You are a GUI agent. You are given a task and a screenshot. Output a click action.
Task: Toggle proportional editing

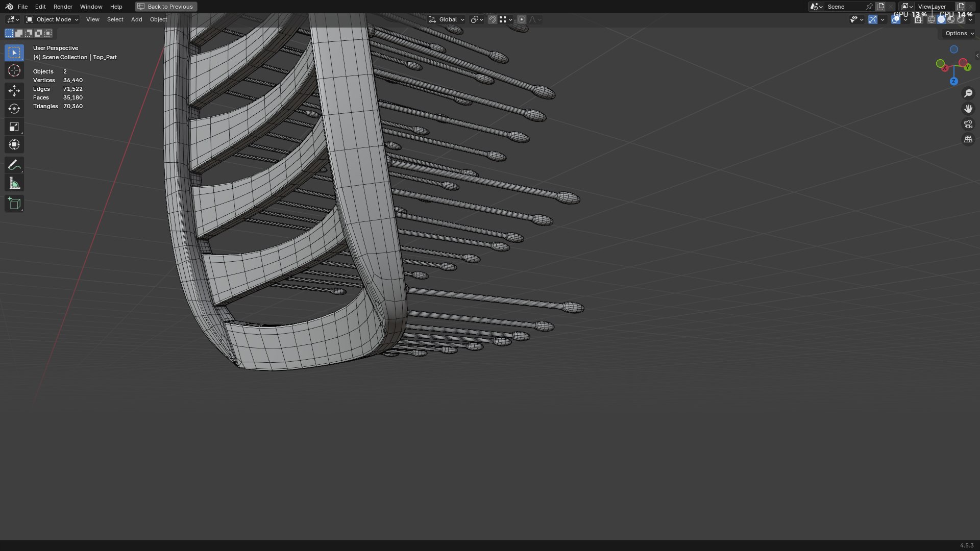(521, 19)
